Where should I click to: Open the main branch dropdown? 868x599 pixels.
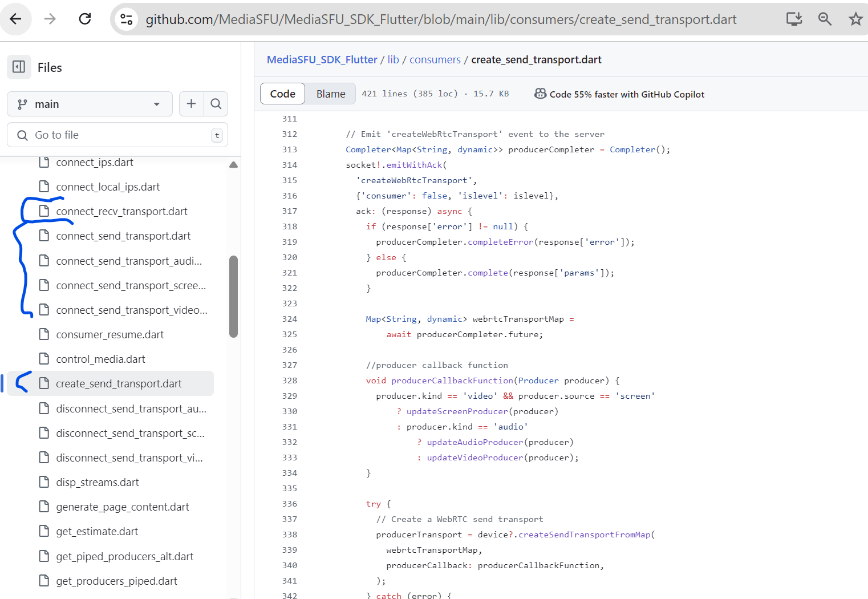pyautogui.click(x=90, y=104)
